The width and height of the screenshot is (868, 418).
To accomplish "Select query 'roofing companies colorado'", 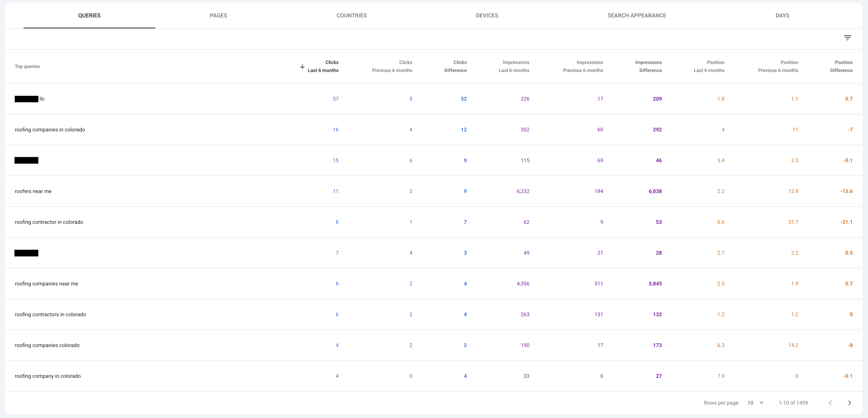I will pos(47,345).
